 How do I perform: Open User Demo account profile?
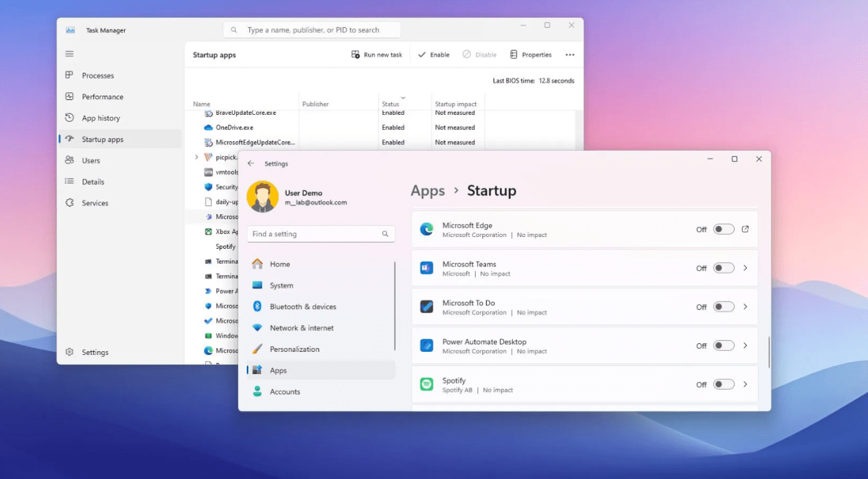[298, 197]
